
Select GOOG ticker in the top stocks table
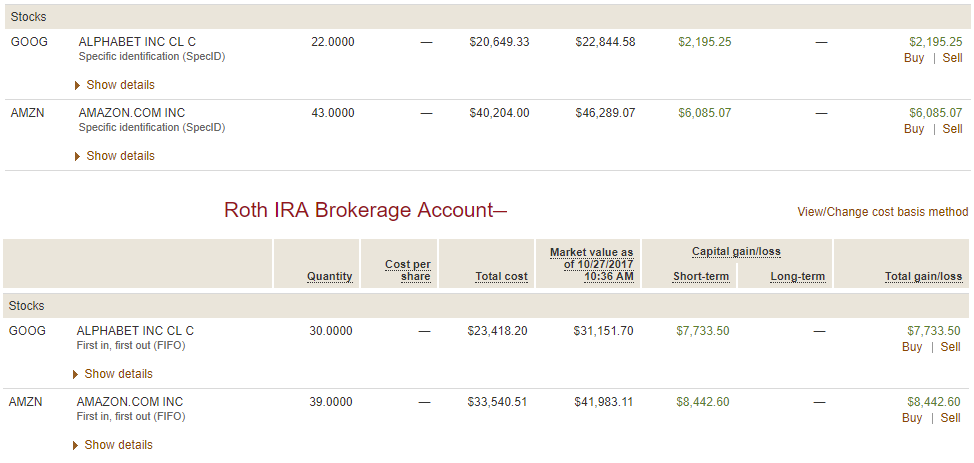point(29,42)
